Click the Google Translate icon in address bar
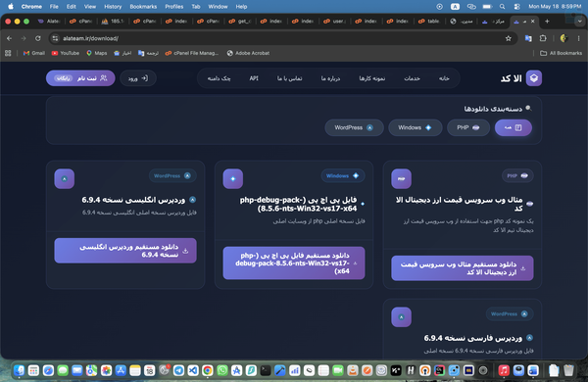 pyautogui.click(x=528, y=38)
